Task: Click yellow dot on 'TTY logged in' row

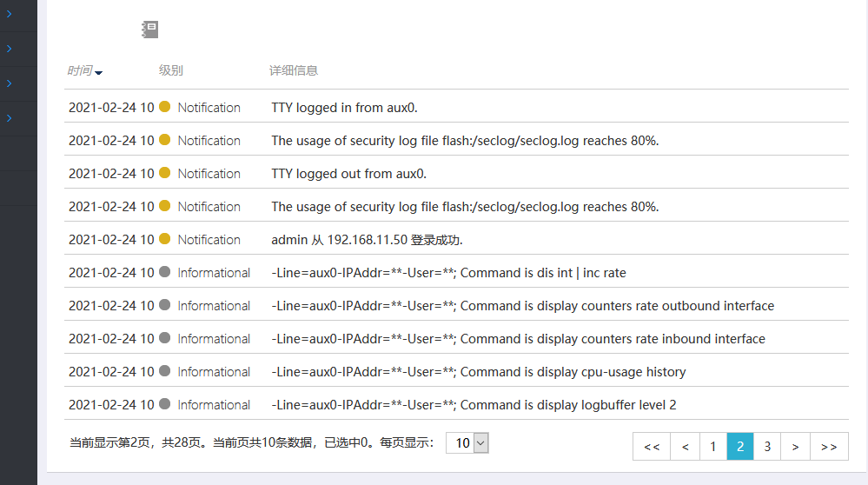Action: coord(165,108)
